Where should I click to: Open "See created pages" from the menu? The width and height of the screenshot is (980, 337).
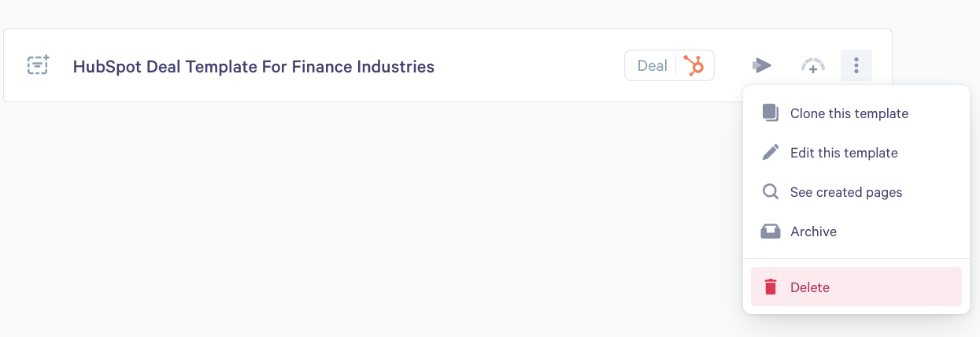(846, 192)
